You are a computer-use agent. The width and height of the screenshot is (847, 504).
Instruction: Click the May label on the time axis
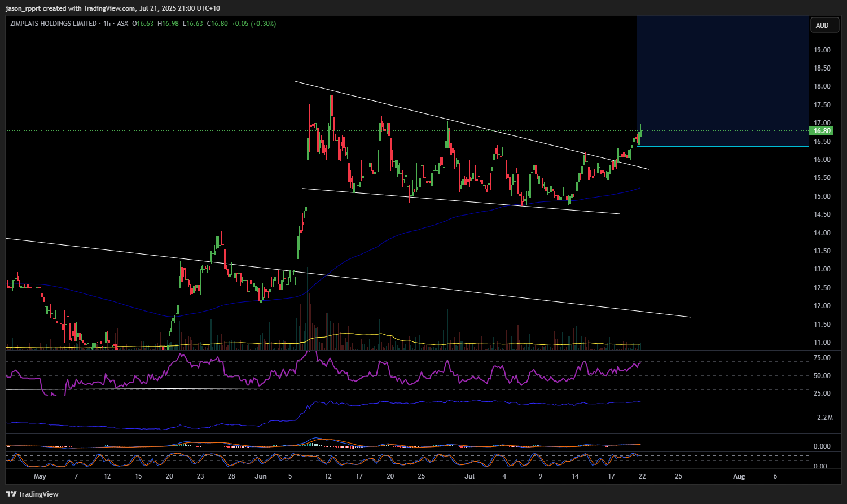[x=40, y=476]
